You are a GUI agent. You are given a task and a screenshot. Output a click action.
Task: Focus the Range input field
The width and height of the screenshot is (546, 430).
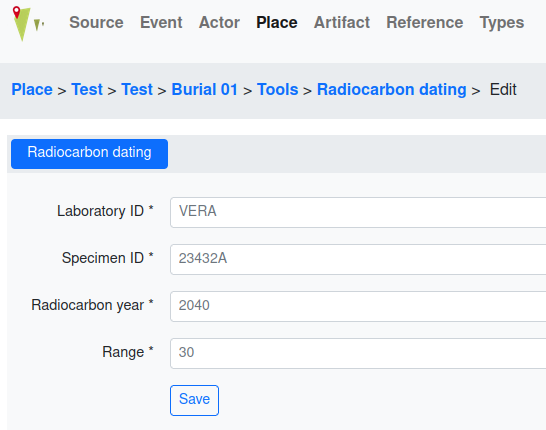[358, 353]
